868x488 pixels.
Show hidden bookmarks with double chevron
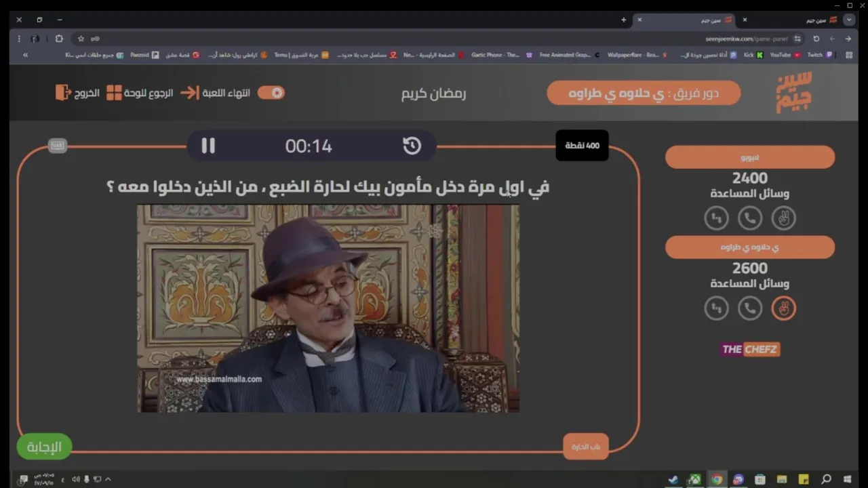click(x=25, y=55)
